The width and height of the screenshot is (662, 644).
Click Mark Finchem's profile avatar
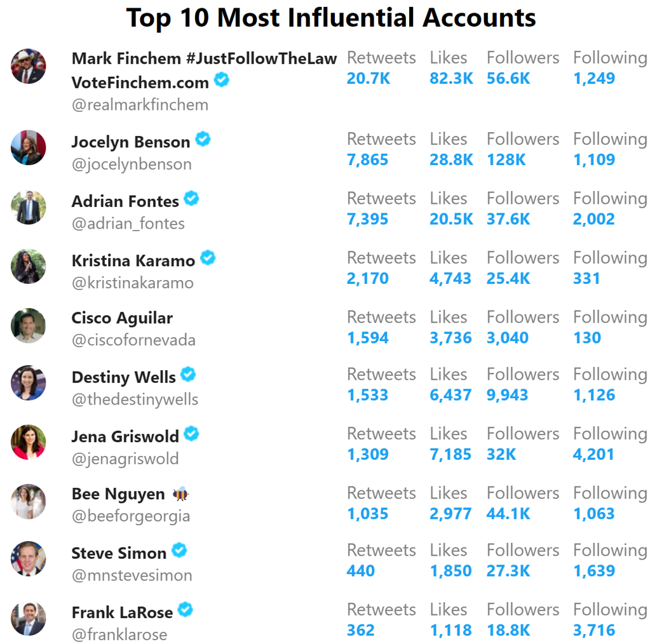[x=29, y=66]
